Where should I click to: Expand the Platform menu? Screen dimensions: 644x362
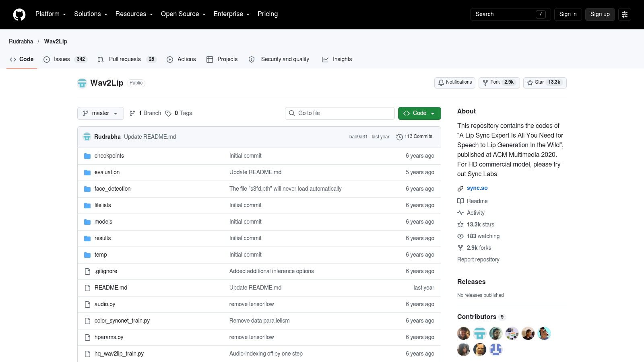pos(50,14)
